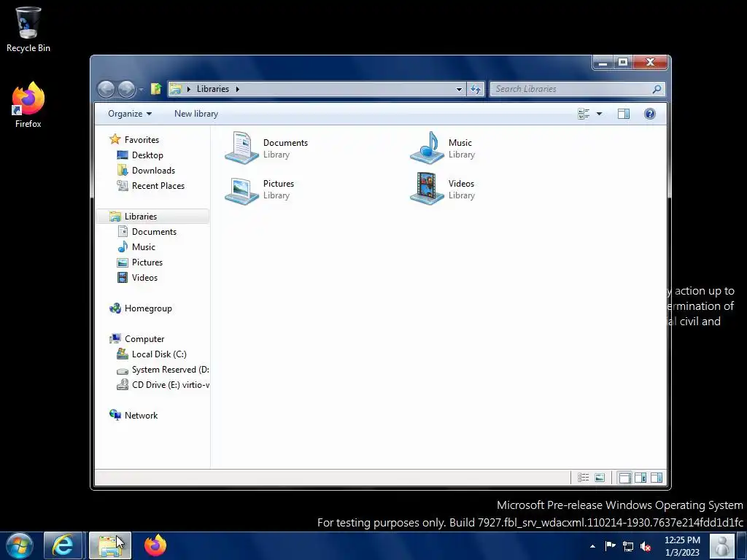
Task: Expand the Libraries breadcrumb arrow
Action: (x=237, y=89)
